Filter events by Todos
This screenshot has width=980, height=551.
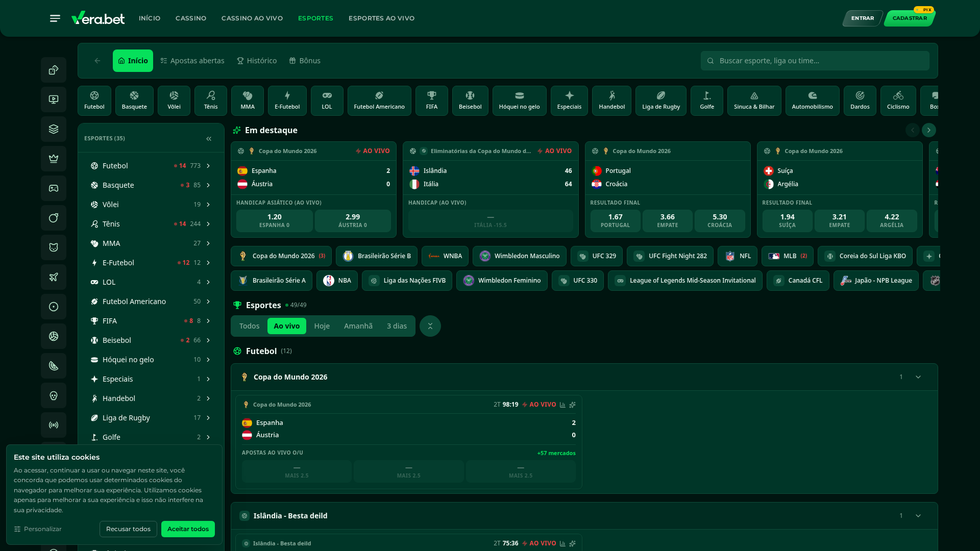click(x=250, y=326)
